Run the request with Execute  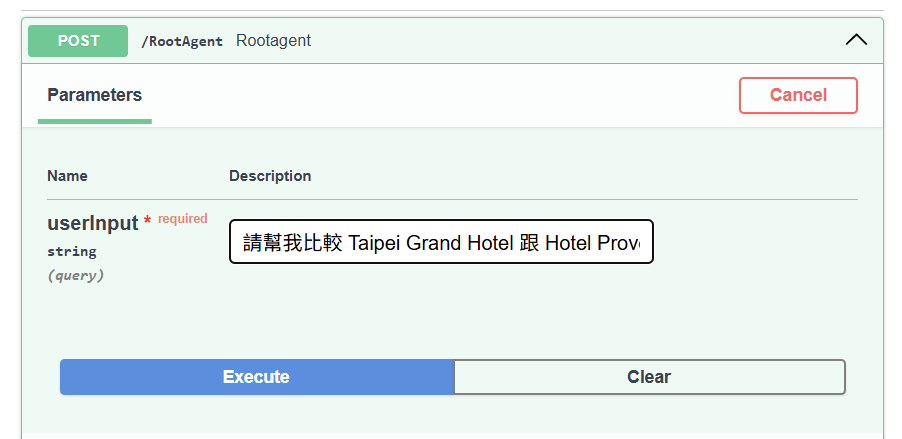point(256,377)
